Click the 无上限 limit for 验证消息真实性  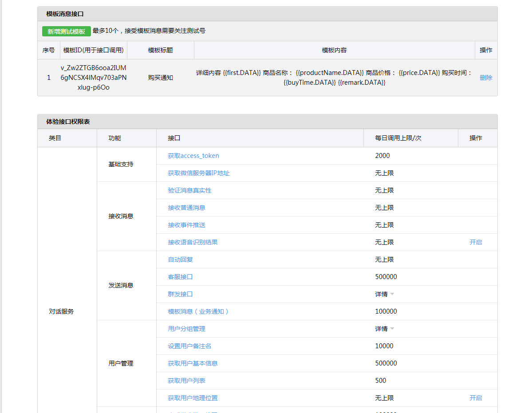pos(384,190)
